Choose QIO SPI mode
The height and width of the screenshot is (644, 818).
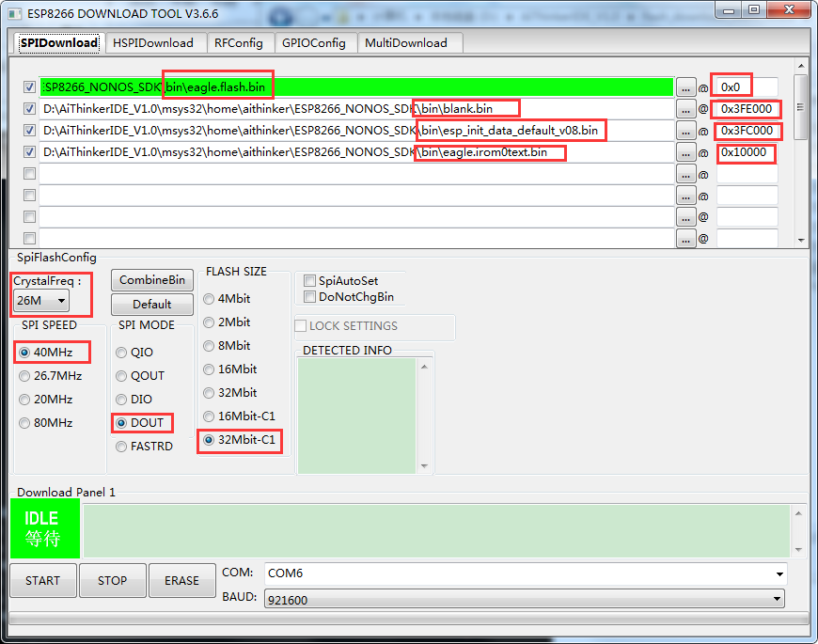click(x=121, y=353)
